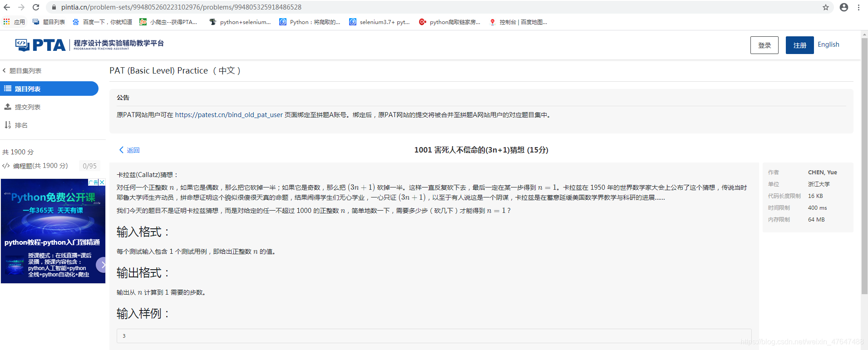Click PAT (Basic Level) Practice title
Image resolution: width=868 pixels, height=350 pixels.
coord(175,71)
